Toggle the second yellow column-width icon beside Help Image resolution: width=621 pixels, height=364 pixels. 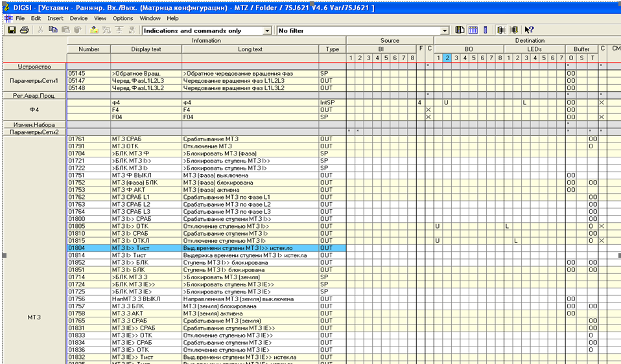[x=514, y=30]
